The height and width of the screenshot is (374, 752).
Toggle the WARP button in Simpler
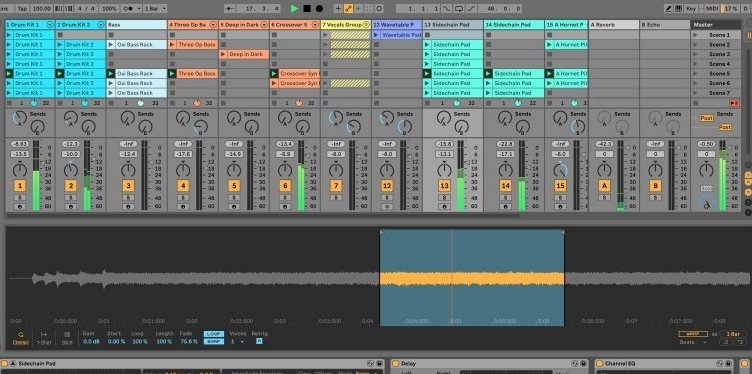click(693, 334)
